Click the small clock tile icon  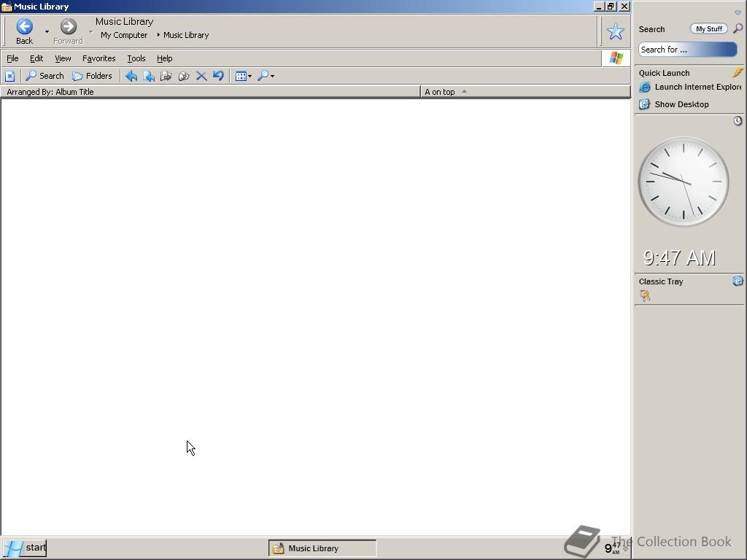738,121
